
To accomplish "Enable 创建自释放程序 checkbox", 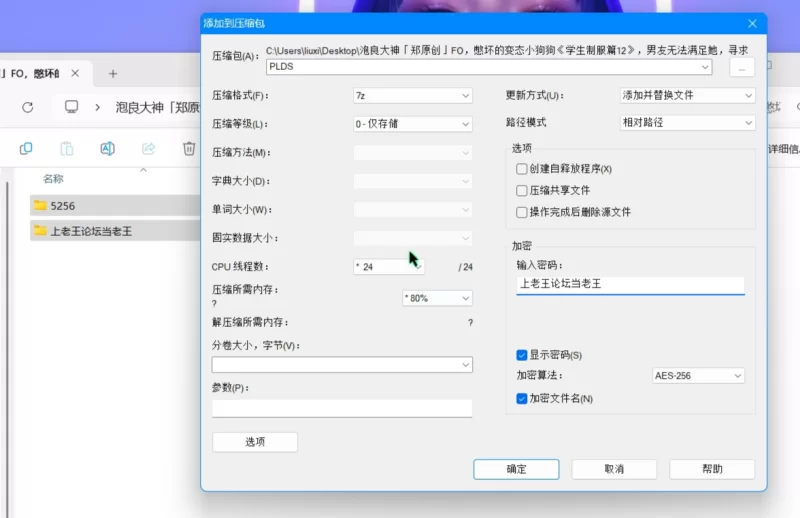I will [521, 169].
